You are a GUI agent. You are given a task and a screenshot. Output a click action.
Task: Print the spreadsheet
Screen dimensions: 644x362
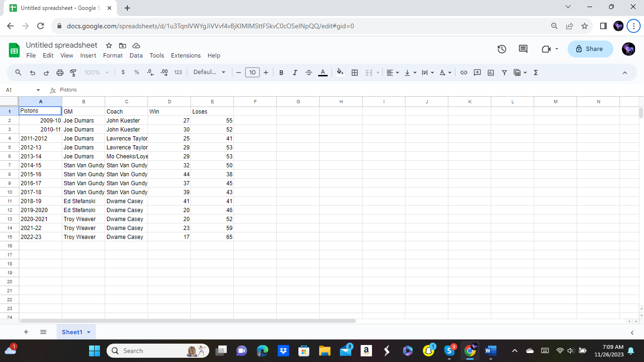[x=60, y=73]
